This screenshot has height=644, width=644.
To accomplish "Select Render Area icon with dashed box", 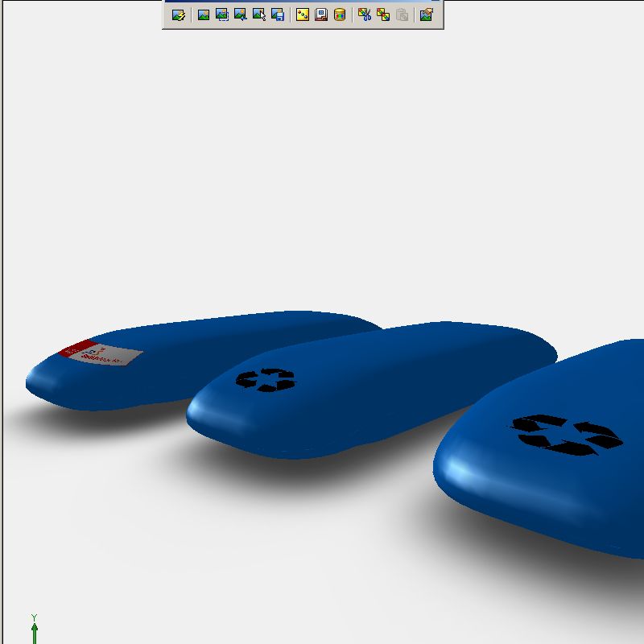I will coord(222,14).
